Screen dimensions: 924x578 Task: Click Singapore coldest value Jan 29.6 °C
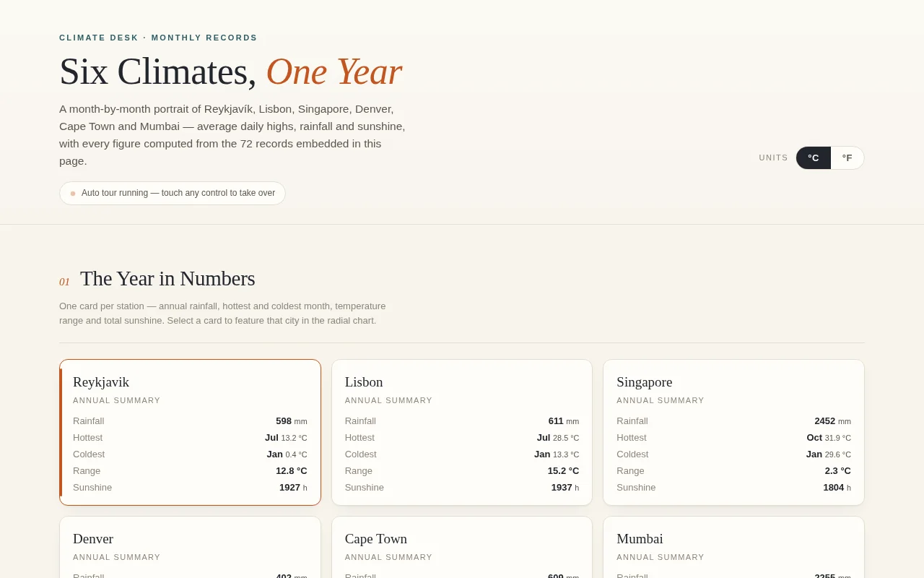(829, 454)
